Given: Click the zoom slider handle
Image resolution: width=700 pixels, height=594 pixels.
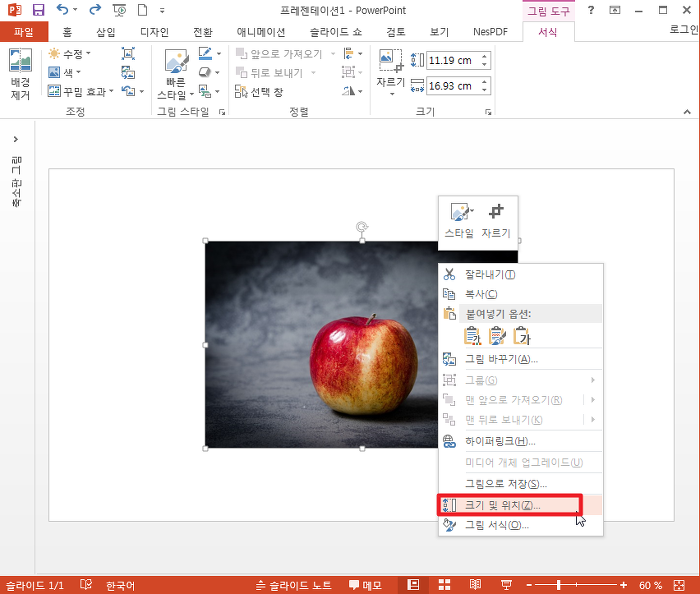Looking at the screenshot, I should pyautogui.click(x=558, y=585).
